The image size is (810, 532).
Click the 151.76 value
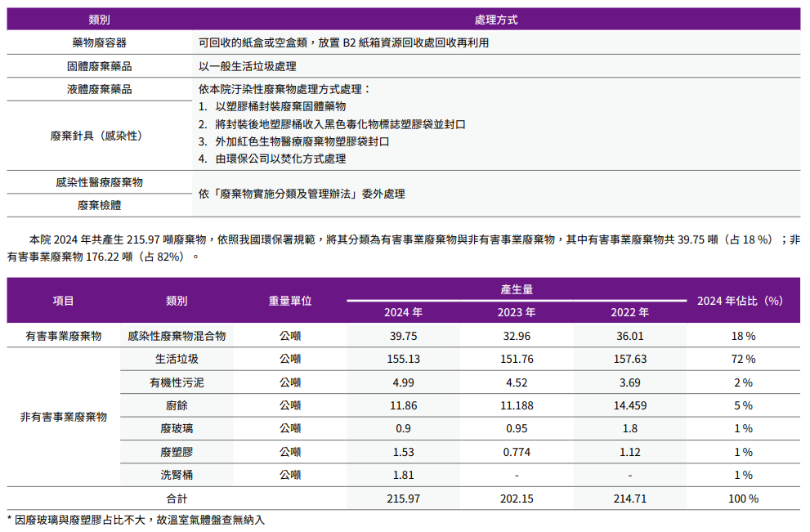click(x=517, y=359)
